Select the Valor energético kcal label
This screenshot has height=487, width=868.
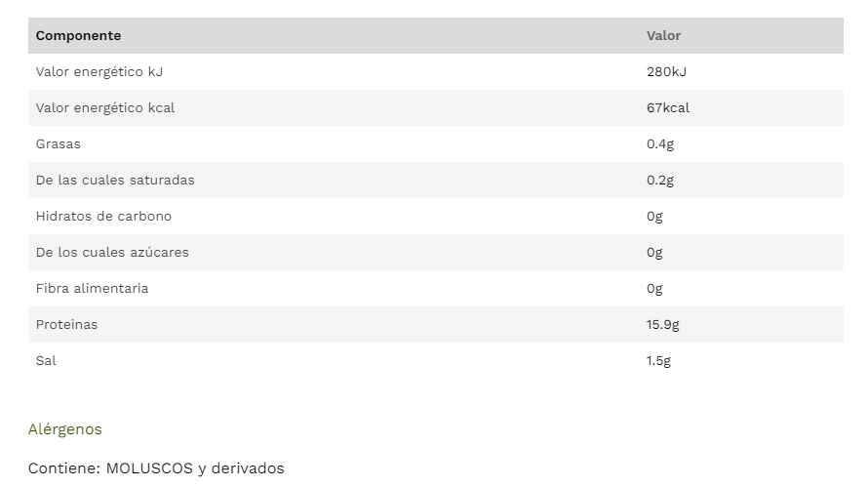coord(105,107)
